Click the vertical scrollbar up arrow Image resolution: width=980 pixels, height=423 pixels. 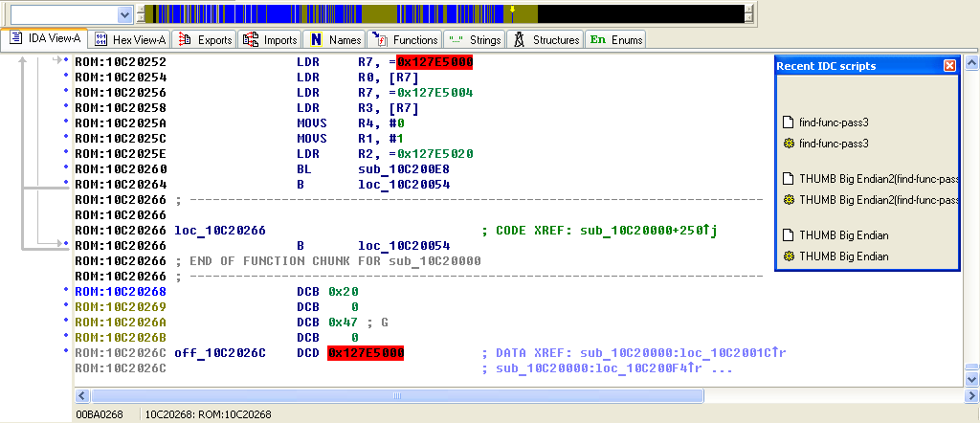coord(972,62)
